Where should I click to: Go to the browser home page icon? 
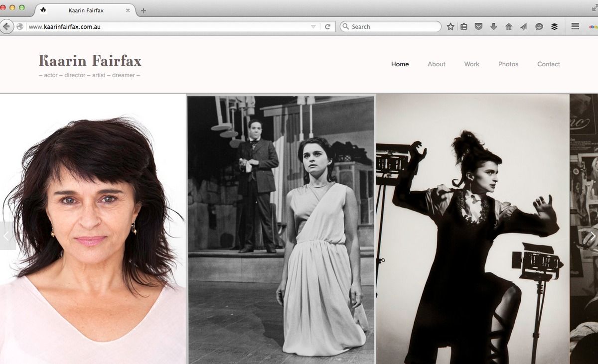tap(509, 27)
